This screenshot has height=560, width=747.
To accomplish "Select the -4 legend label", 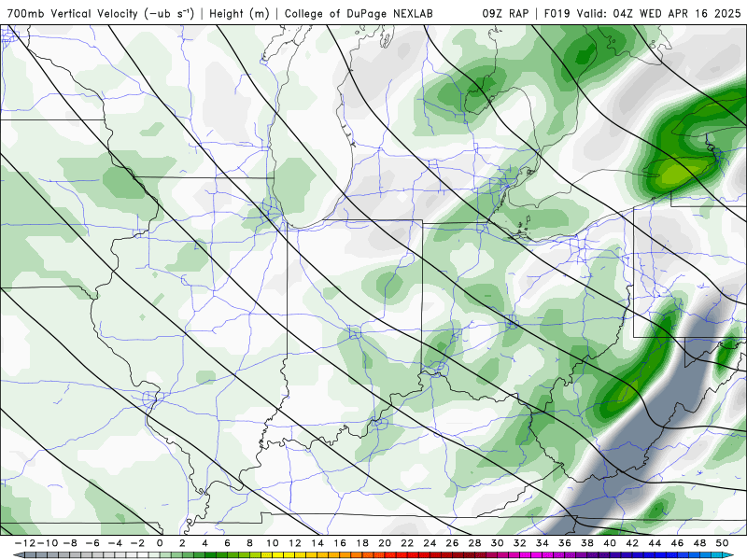I will tap(115, 543).
